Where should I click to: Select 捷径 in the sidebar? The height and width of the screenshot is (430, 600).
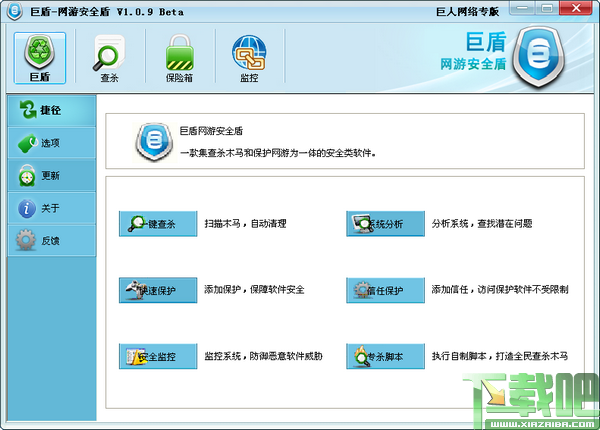[x=52, y=111]
